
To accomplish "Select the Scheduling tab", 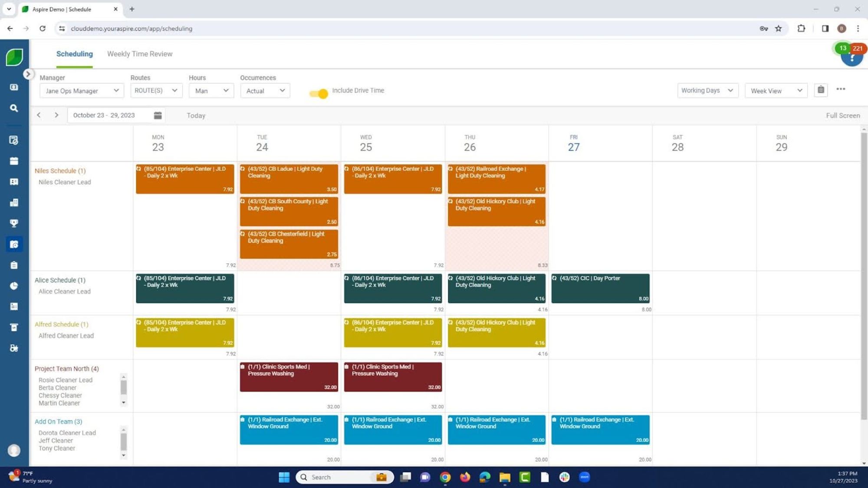I will tap(75, 54).
